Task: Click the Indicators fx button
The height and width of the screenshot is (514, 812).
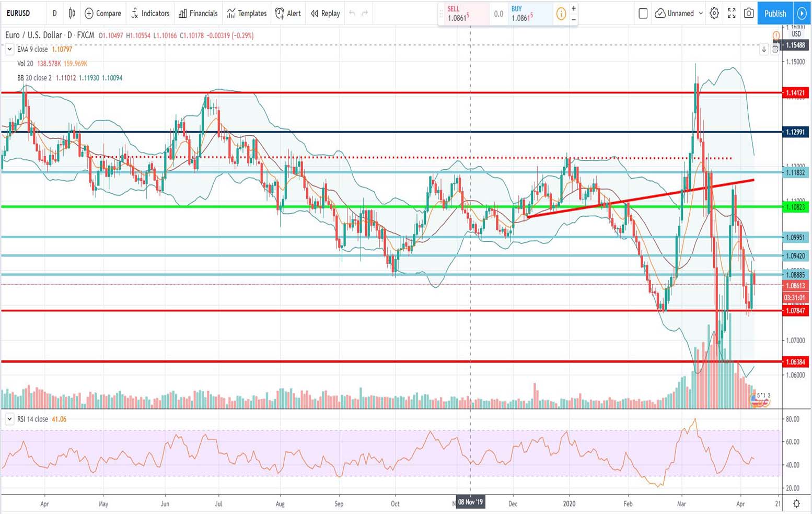Action: [x=150, y=13]
